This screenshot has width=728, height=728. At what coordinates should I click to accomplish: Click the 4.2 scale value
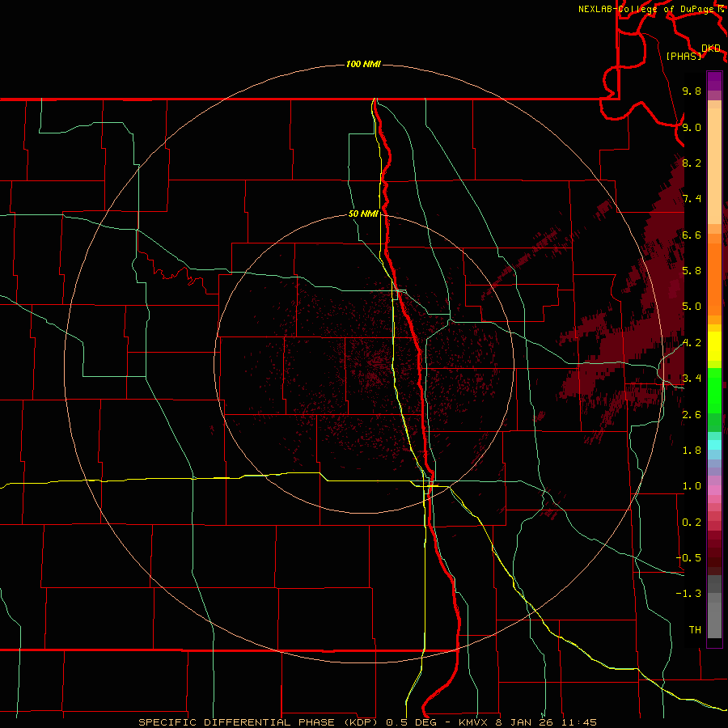click(x=692, y=343)
